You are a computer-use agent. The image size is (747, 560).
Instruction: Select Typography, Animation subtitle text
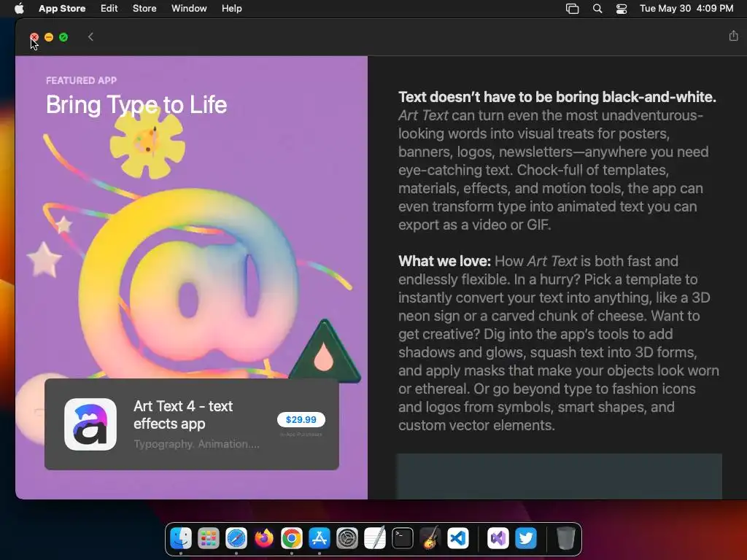(x=196, y=444)
